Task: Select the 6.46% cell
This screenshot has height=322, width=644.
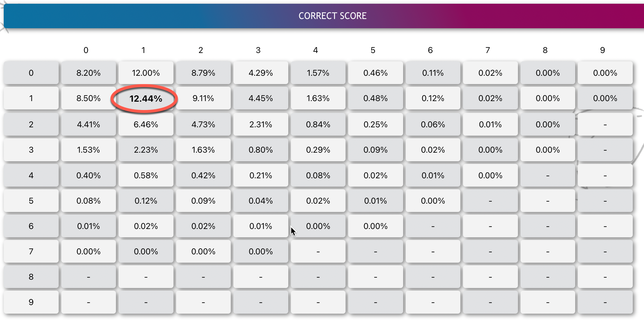Action: (146, 124)
